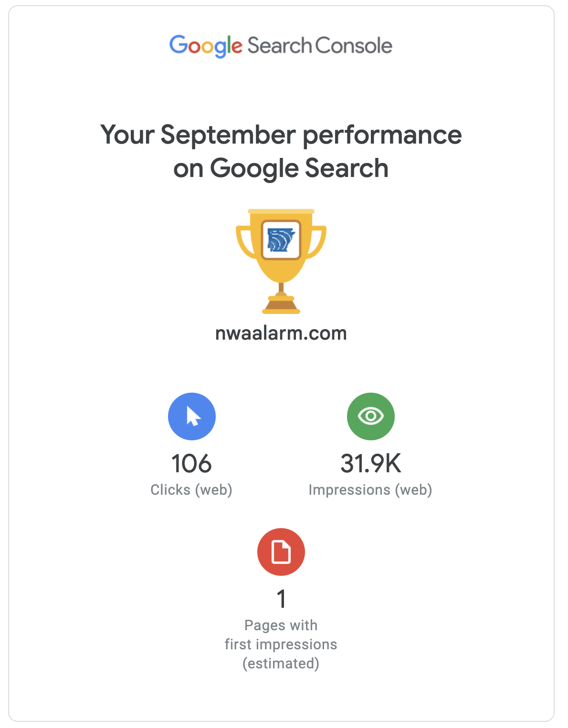The height and width of the screenshot is (728, 568).
Task: Click the "first impressions" label line
Action: pyautogui.click(x=281, y=645)
